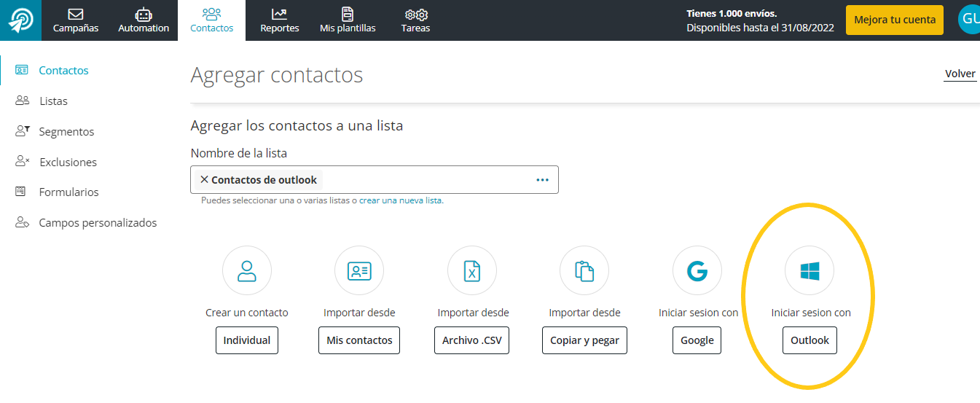Follow the crear una nueva lista link
Viewport: 980px width, 403px height.
[x=401, y=200]
